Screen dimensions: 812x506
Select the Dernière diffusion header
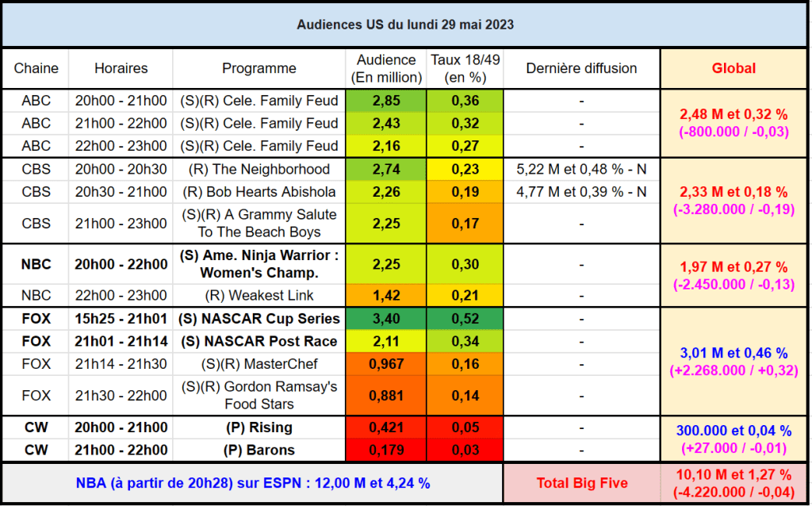(581, 68)
